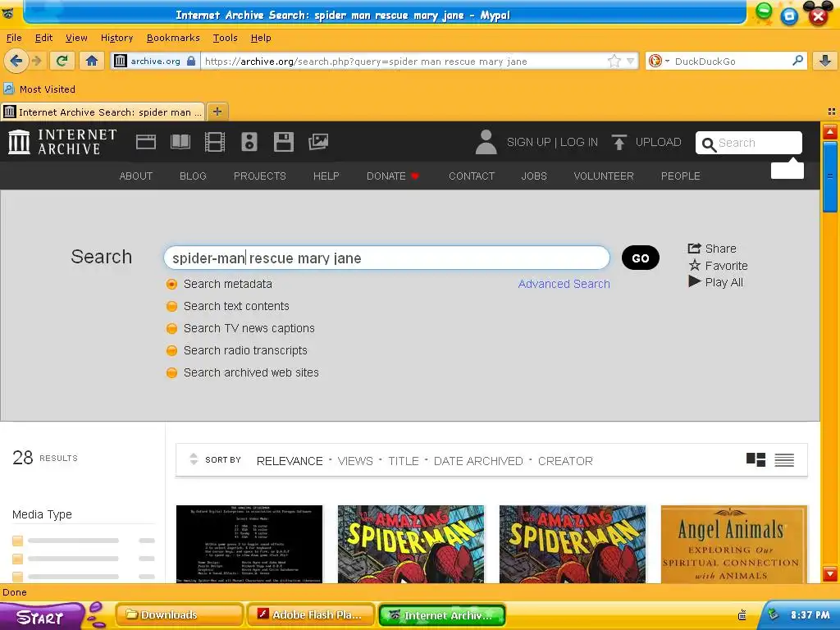Screen dimensions: 840x630
Task: Open the DONATE link with heart
Action: click(x=393, y=176)
